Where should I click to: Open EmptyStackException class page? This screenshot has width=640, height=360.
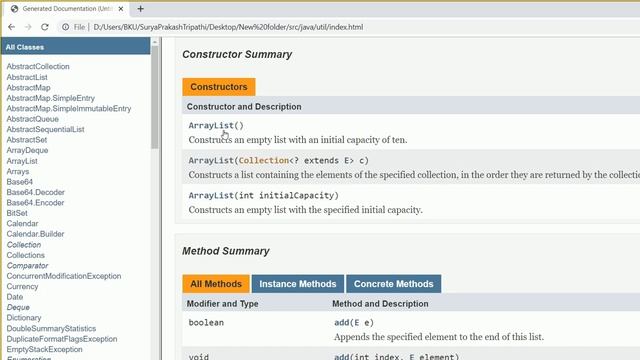click(x=44, y=349)
